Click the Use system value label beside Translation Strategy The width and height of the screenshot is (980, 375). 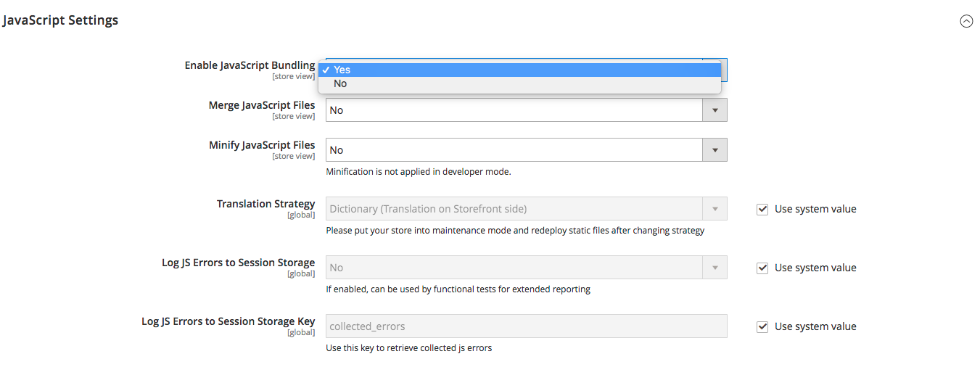[815, 209]
